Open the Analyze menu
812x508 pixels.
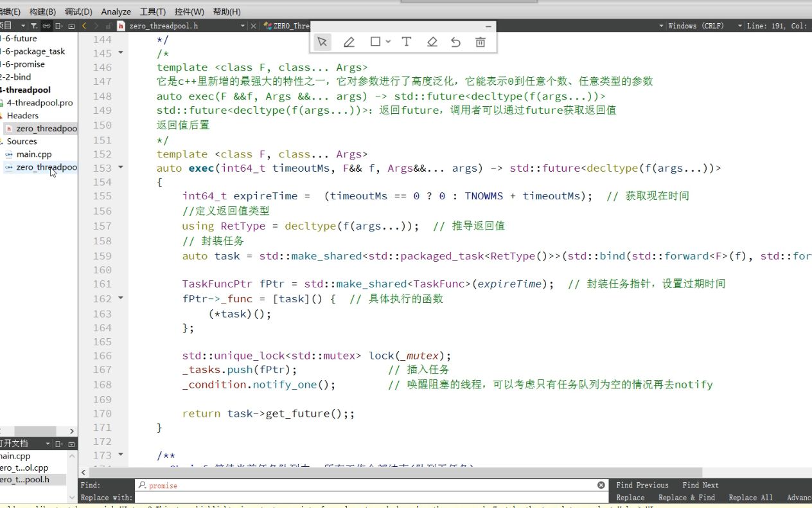tap(116, 11)
